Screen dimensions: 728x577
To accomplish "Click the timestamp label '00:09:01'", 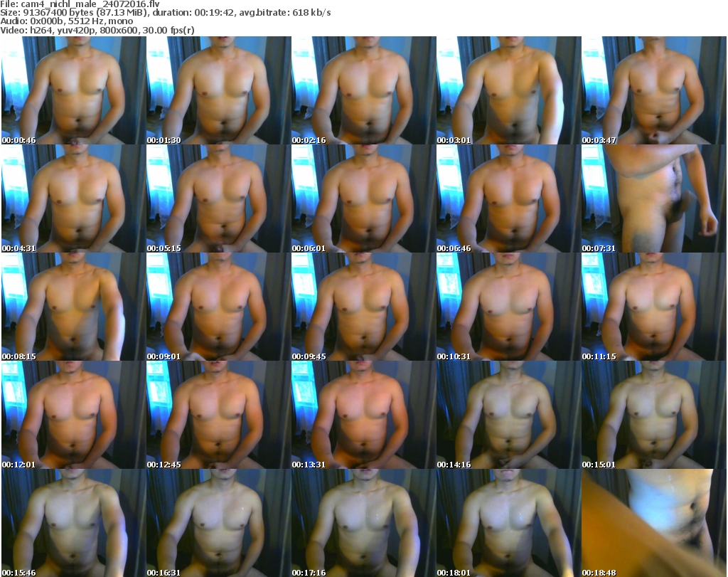I will [164, 356].
